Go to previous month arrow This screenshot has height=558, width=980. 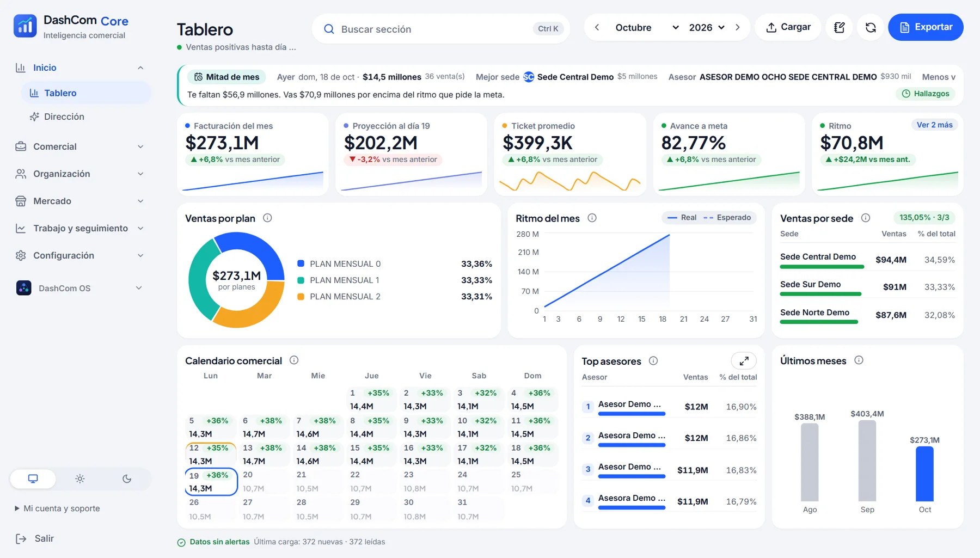pos(597,27)
